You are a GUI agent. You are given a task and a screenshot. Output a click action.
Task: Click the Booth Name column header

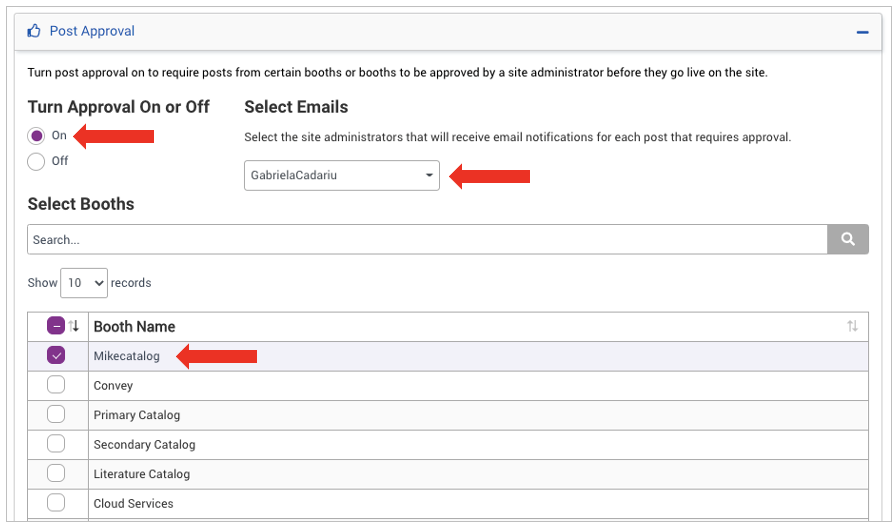click(134, 326)
